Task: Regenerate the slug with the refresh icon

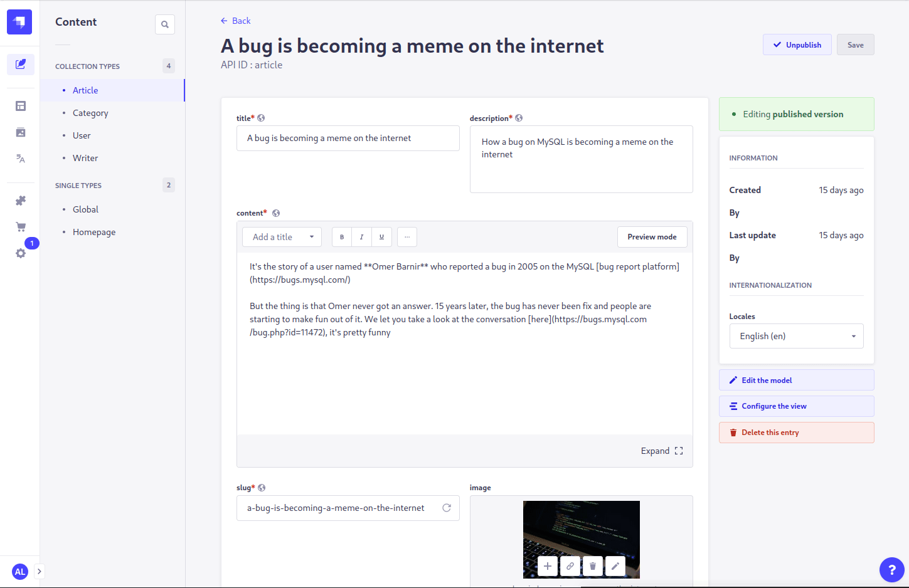Action: coord(447,508)
